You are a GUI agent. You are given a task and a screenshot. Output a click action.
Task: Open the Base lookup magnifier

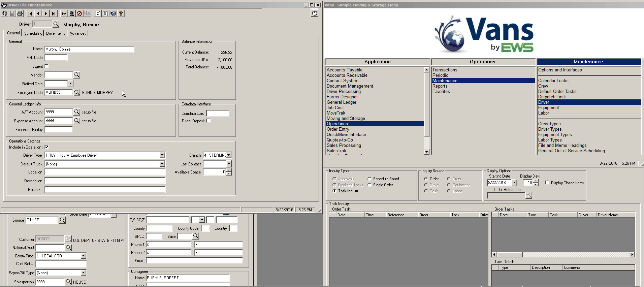196,236
